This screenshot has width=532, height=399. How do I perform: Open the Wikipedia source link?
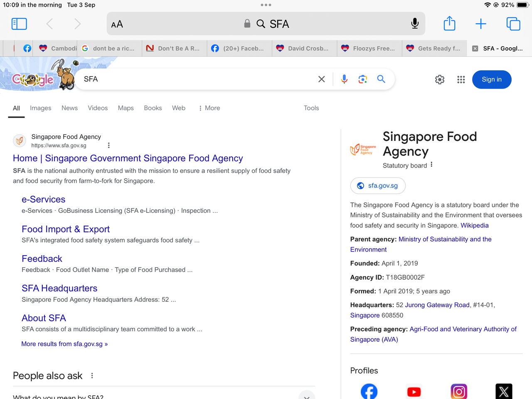475,225
